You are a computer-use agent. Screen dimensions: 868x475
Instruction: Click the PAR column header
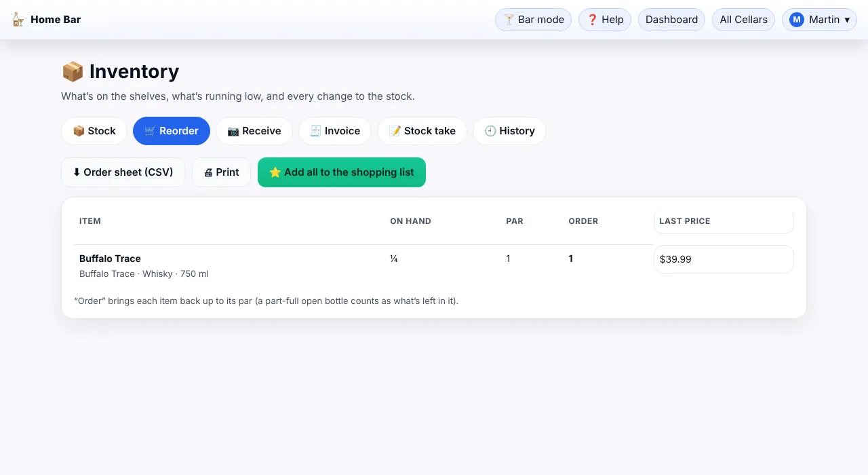coord(515,221)
